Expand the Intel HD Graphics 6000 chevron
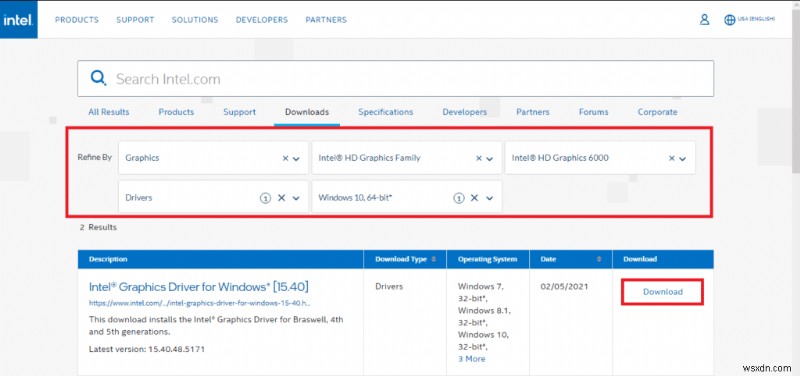Viewport: 800px width, 376px height. 683,159
